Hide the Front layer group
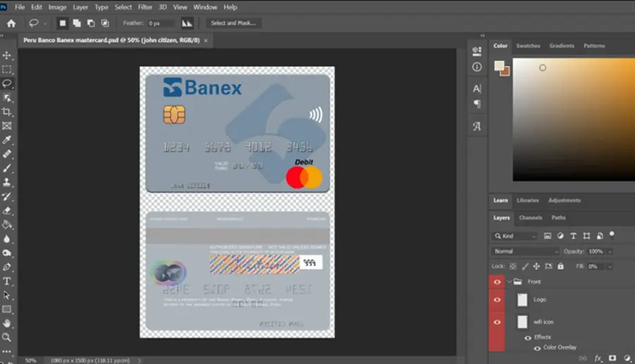The width and height of the screenshot is (635, 364). tap(497, 281)
